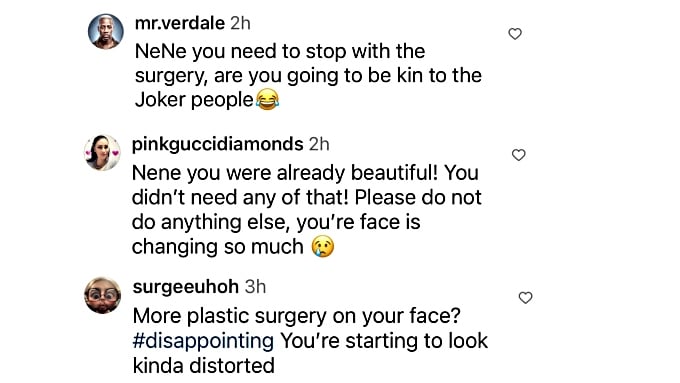680x383 pixels.
Task: Like mr.verdale's comment with the heart
Action: tap(515, 34)
